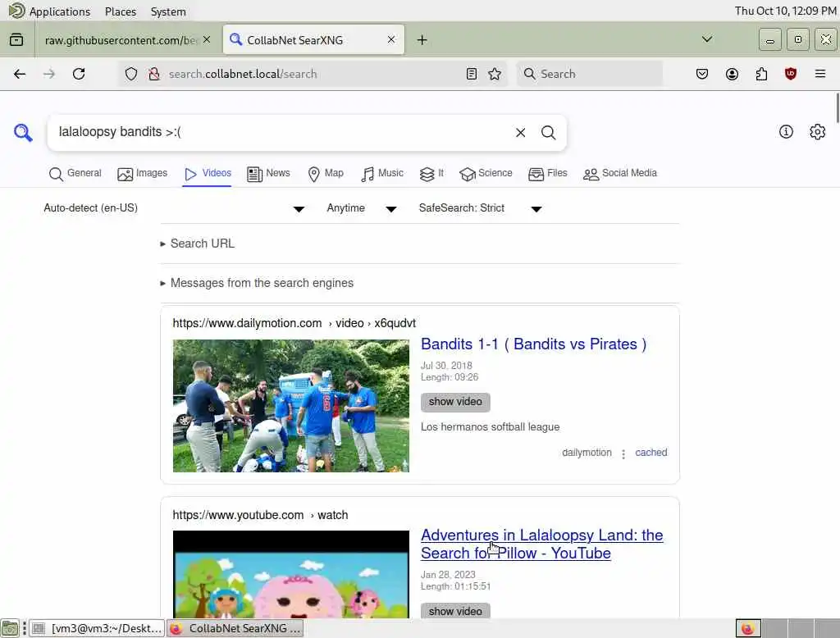The height and width of the screenshot is (638, 840).
Task: Open list all tabs chevron
Action: (707, 39)
